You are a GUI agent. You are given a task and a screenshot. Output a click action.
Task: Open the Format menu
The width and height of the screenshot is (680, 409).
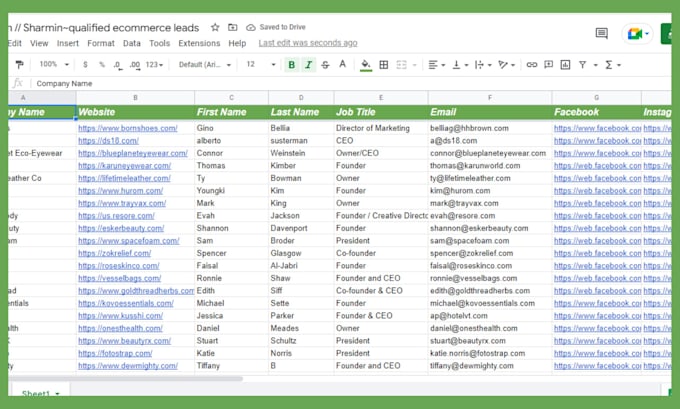[101, 43]
